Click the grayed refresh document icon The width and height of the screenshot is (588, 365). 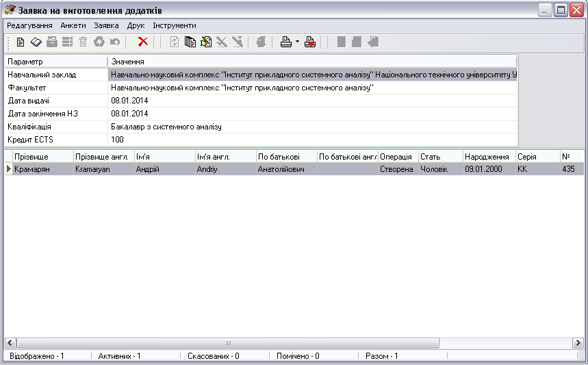tap(175, 42)
